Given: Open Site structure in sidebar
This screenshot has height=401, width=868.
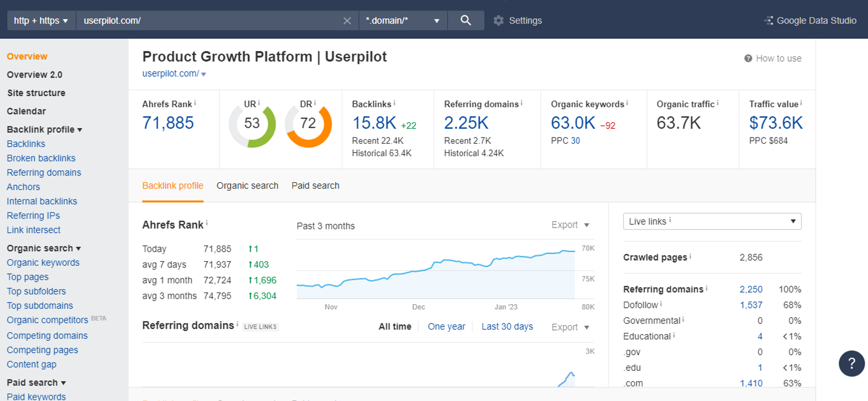Looking at the screenshot, I should coord(36,93).
